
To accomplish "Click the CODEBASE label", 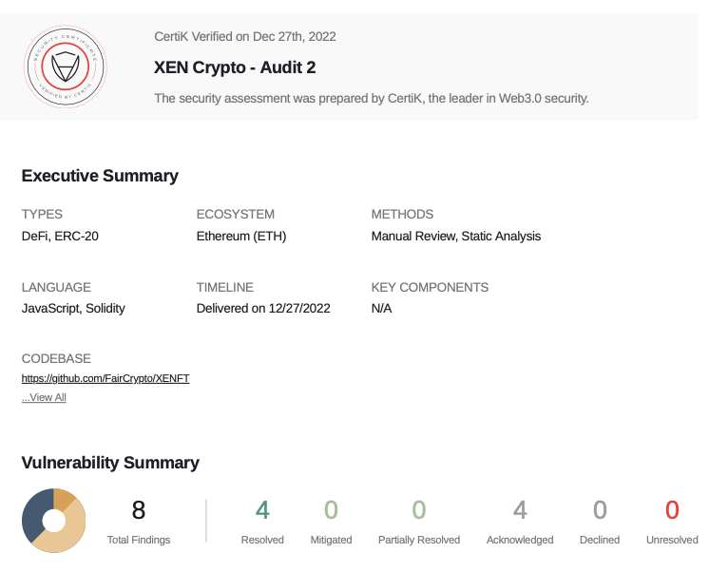I will 56,358.
